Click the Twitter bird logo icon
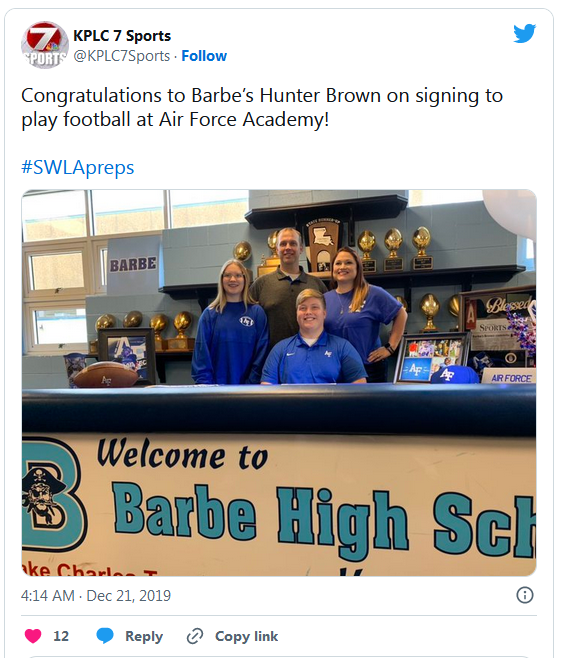 point(524,33)
